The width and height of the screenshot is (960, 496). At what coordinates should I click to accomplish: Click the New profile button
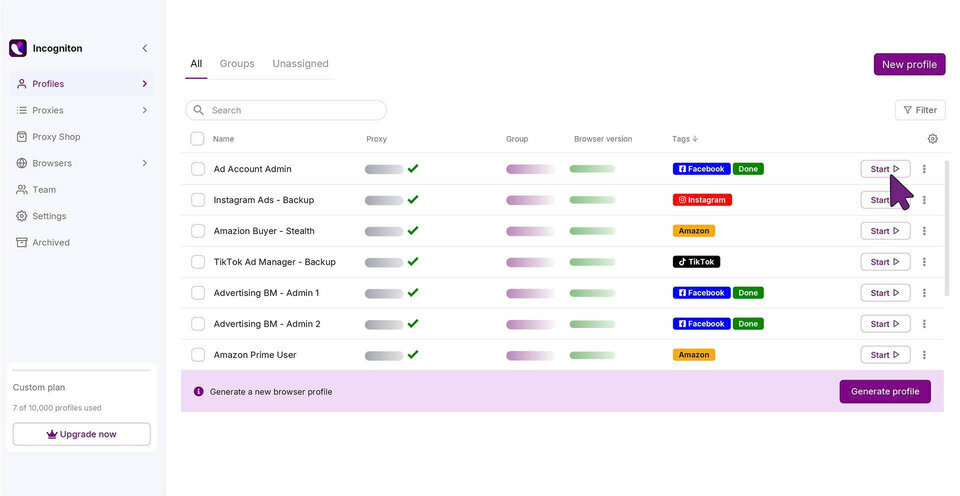[909, 64]
